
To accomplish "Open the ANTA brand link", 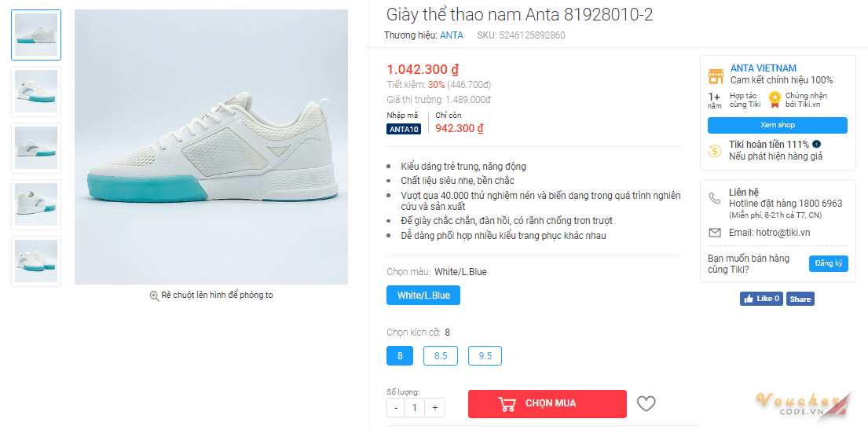I will pos(452,35).
